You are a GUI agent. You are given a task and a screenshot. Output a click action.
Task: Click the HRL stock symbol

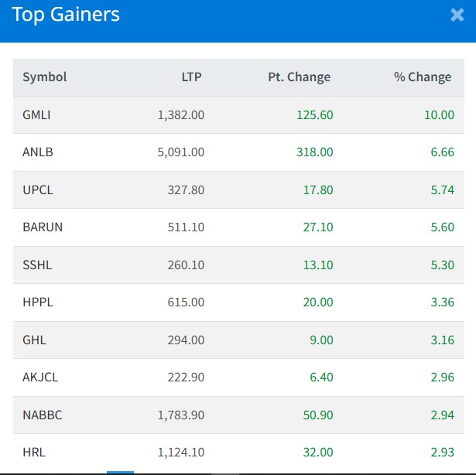point(34,453)
